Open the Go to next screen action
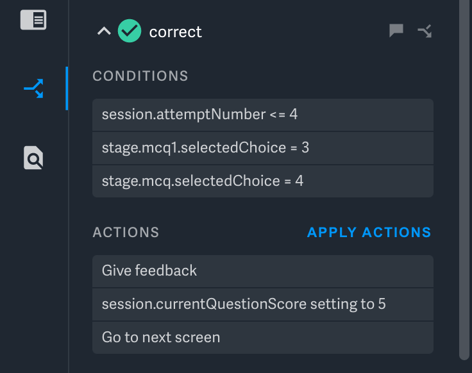The image size is (472, 373). (x=263, y=338)
